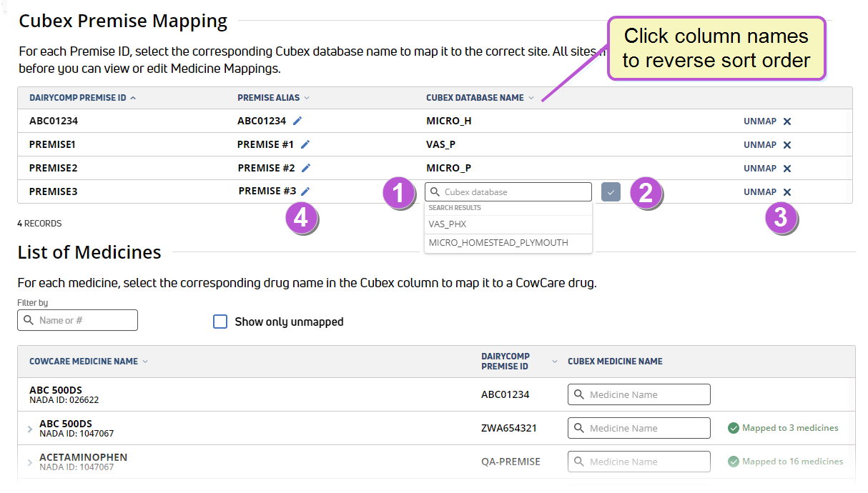Sort by CowCare Medicine Name column
868x493 pixels.
89,362
